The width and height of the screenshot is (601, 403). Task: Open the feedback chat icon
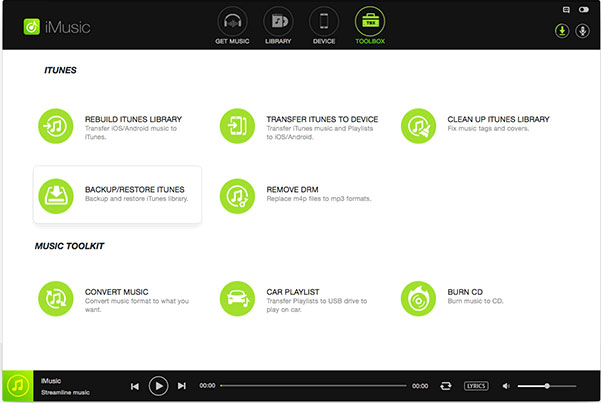565,9
